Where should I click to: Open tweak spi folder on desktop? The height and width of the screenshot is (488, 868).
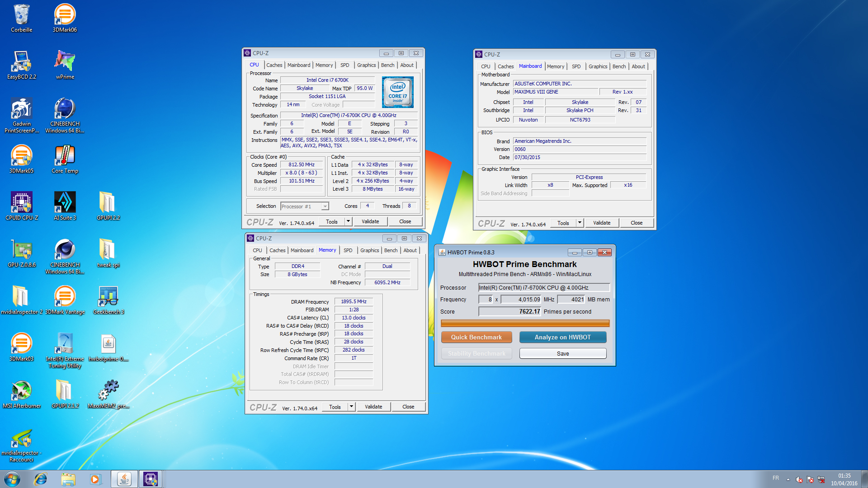[108, 253]
